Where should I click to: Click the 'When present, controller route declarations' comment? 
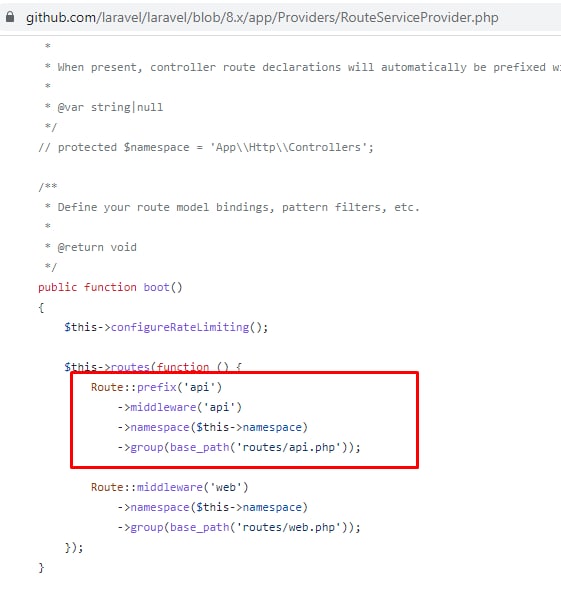click(302, 67)
